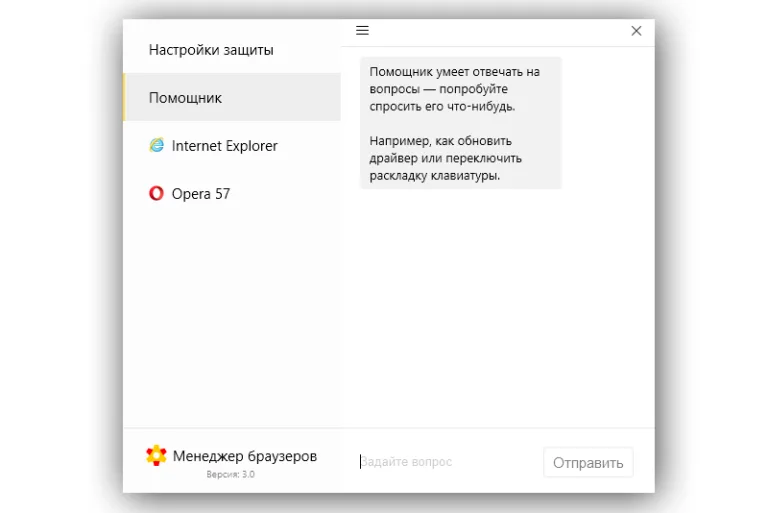Open Настройки защиты section
Image resolution: width=768 pixels, height=513 pixels.
coord(232,49)
